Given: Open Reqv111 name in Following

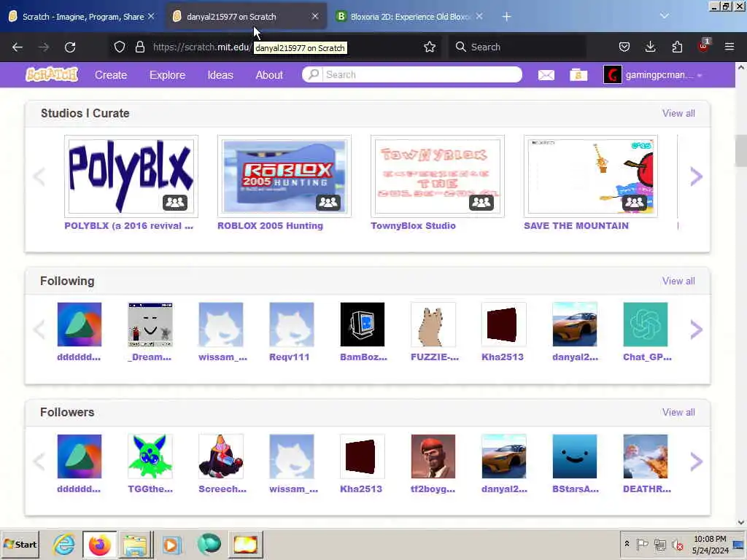Looking at the screenshot, I should click(289, 357).
